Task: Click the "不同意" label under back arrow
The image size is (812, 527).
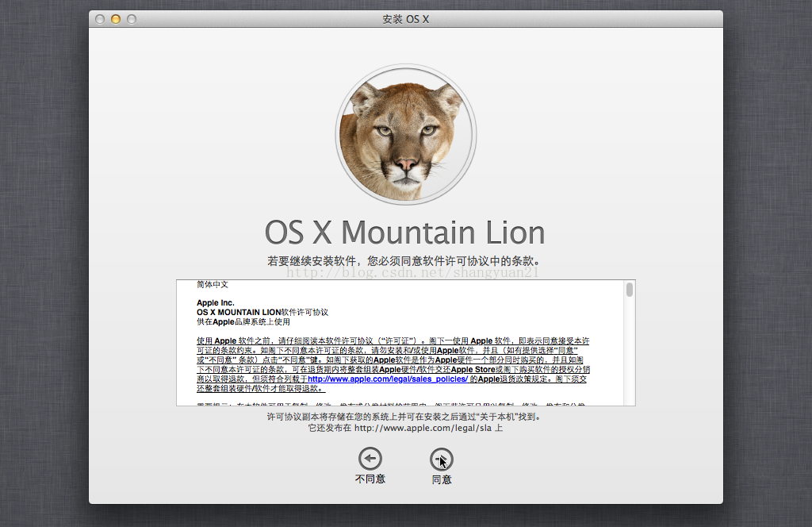Action: tap(370, 479)
